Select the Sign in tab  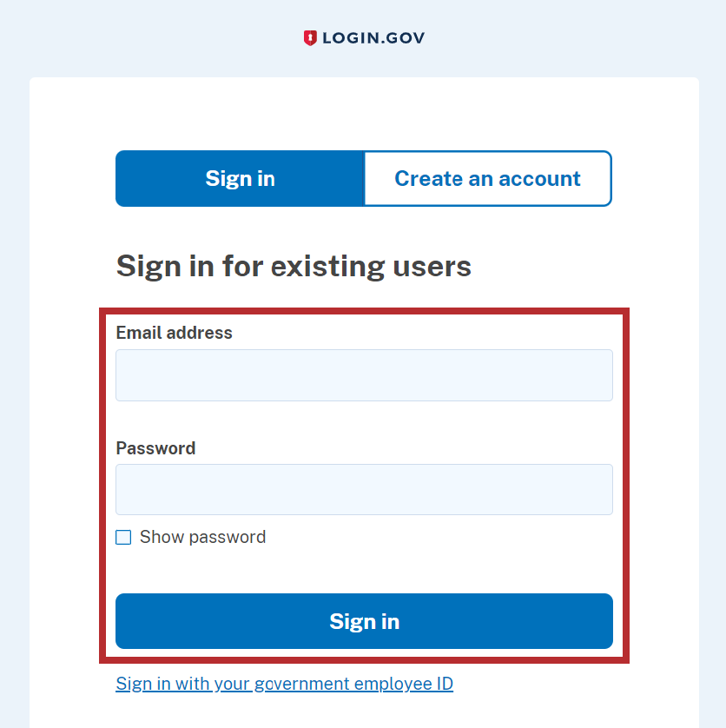pos(240,178)
